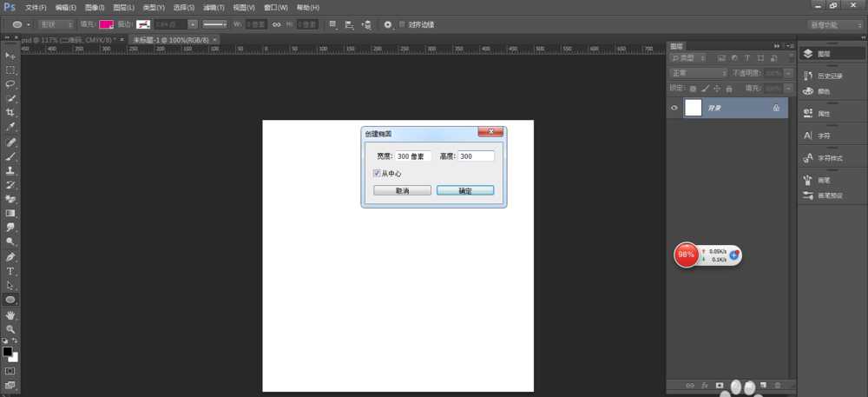Open the layer blend mode (正常) dropdown
This screenshot has height=397, width=868.
coord(699,73)
